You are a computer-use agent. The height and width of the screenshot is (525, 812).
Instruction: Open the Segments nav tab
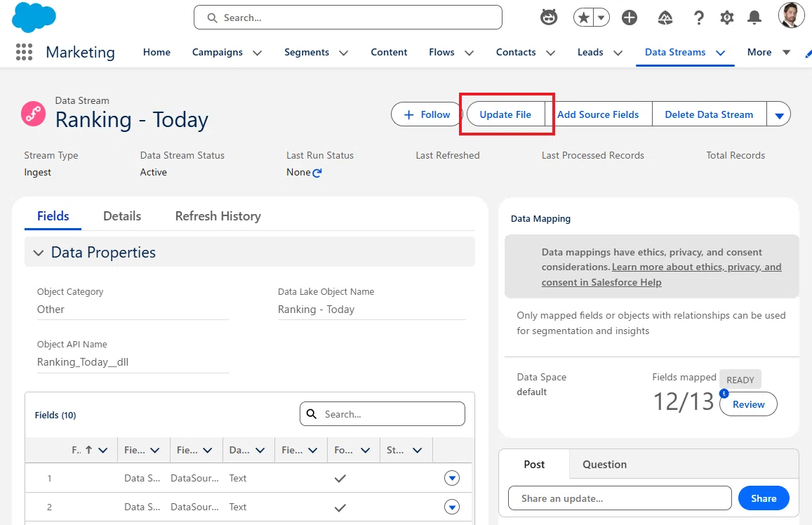pos(307,53)
